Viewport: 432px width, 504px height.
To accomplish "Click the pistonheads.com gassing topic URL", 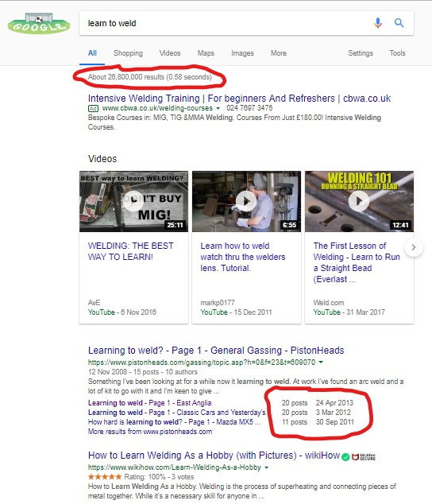I will (202, 362).
